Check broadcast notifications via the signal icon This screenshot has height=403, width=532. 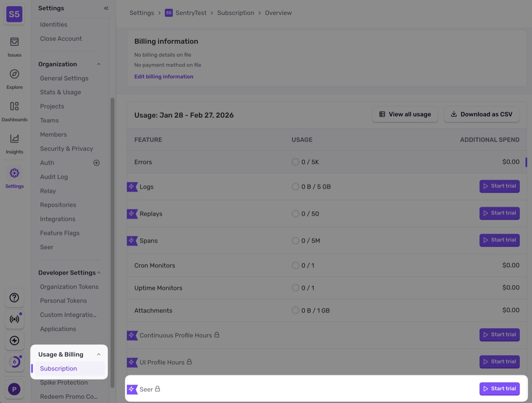[x=14, y=319]
